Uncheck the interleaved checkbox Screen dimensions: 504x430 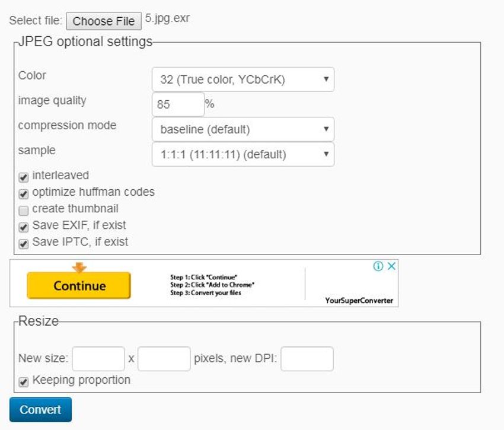click(x=24, y=177)
